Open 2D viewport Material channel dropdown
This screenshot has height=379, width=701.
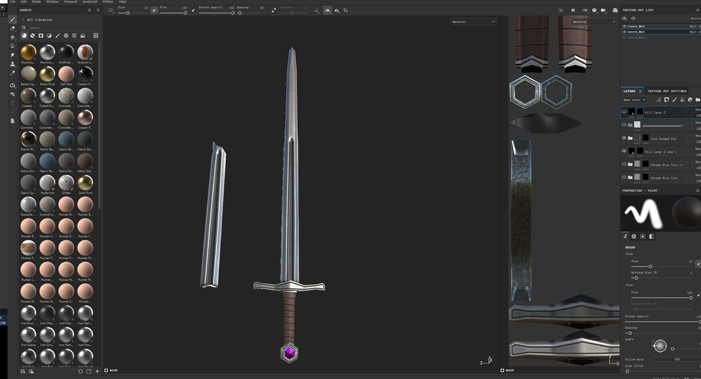click(x=594, y=21)
